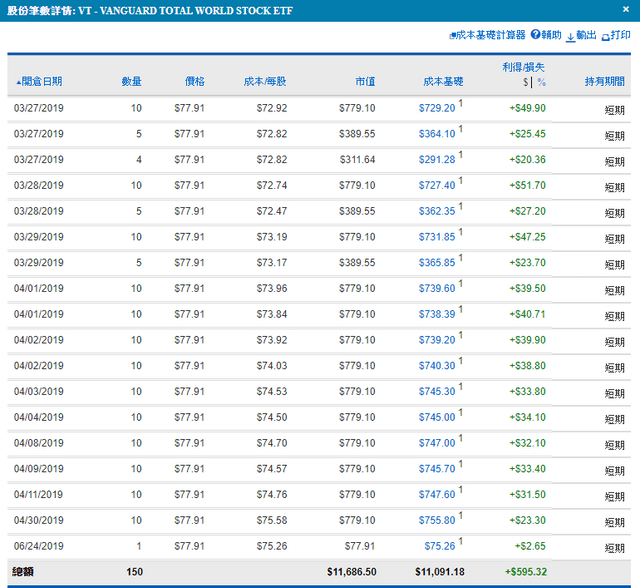Click total gain +$595.32

[526, 572]
